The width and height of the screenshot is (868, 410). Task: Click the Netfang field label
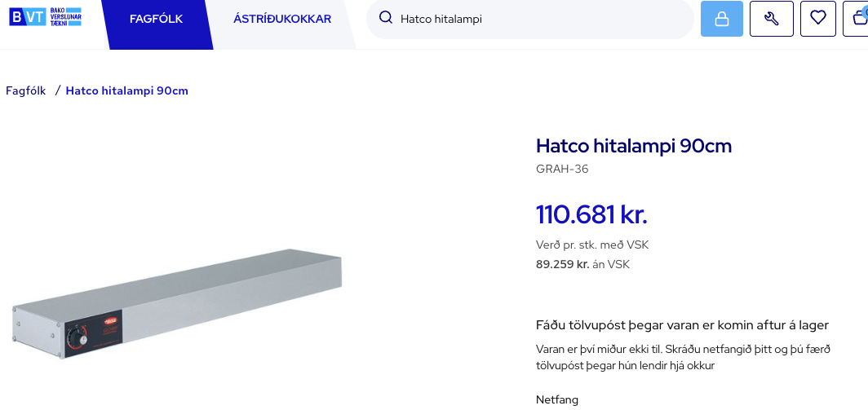(x=557, y=399)
